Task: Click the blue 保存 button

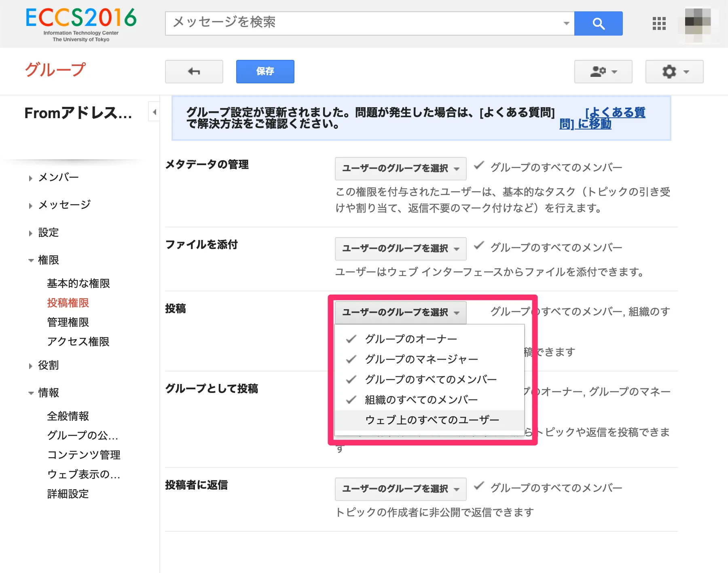Action: 265,72
